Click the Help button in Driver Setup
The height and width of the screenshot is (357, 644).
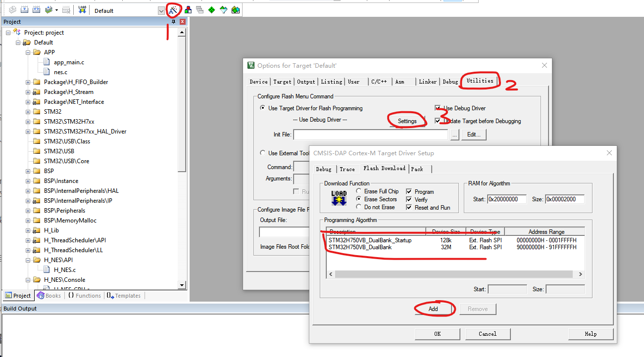[591, 334]
